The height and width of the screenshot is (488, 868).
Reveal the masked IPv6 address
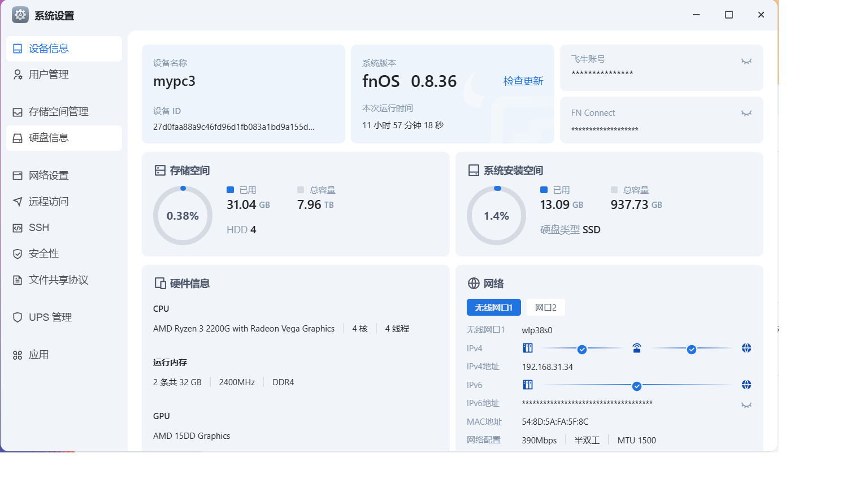[x=746, y=406]
